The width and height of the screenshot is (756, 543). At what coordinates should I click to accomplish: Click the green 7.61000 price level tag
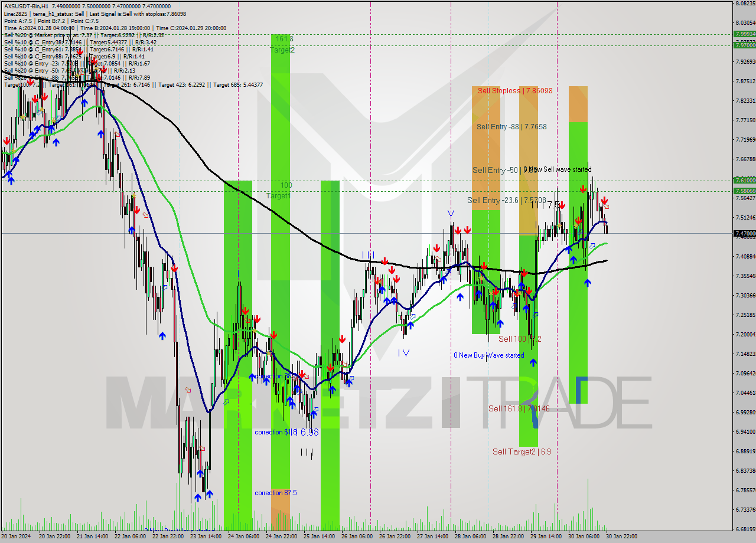tap(744, 180)
